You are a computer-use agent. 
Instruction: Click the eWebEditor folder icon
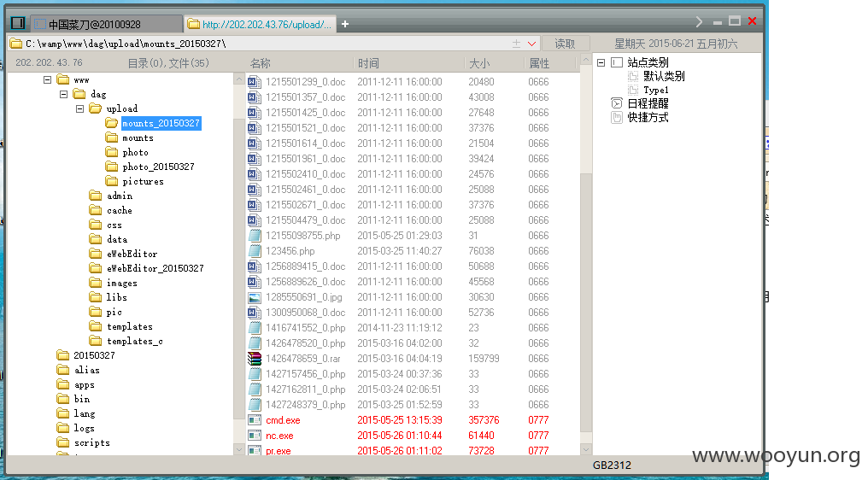point(96,254)
